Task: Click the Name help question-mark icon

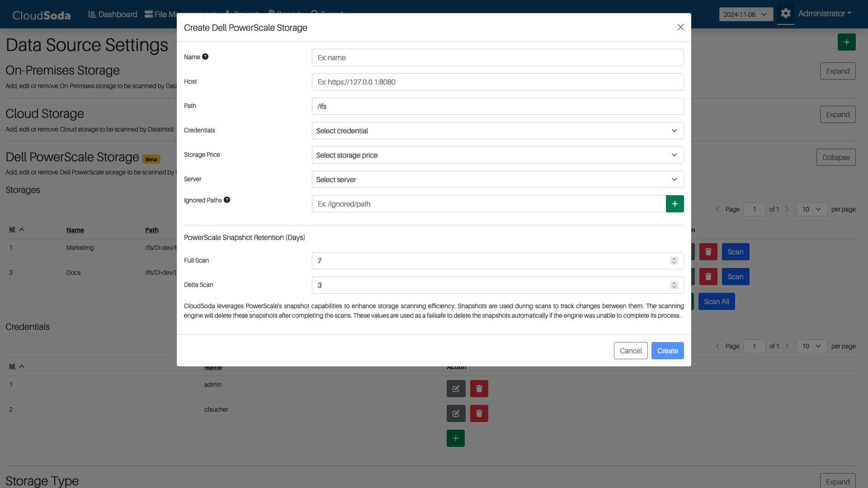Action: click(205, 56)
